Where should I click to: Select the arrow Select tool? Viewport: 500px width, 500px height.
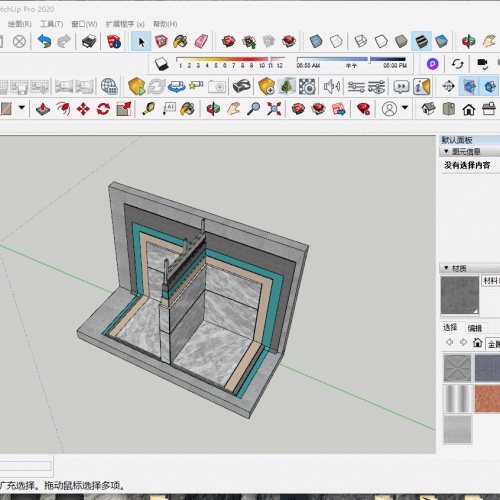141,42
